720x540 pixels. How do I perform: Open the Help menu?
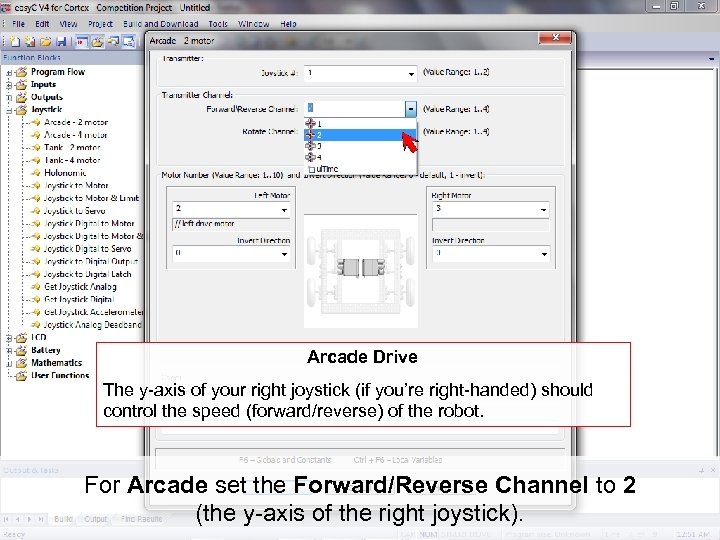288,24
